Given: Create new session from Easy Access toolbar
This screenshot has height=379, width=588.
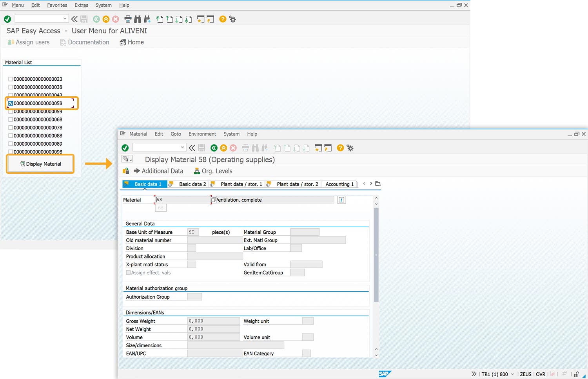Looking at the screenshot, I should [x=201, y=19].
